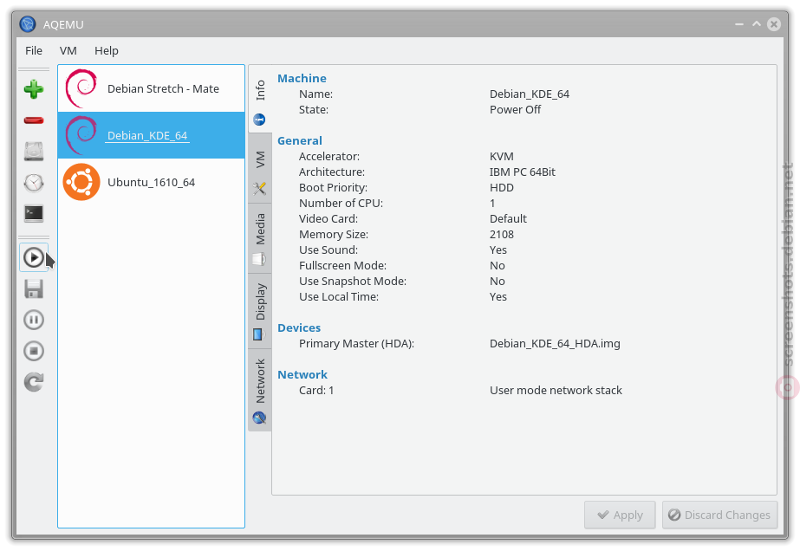The width and height of the screenshot is (800, 551).
Task: Click 'IBM PC 64Bit' architecture value
Action: pyautogui.click(x=522, y=172)
